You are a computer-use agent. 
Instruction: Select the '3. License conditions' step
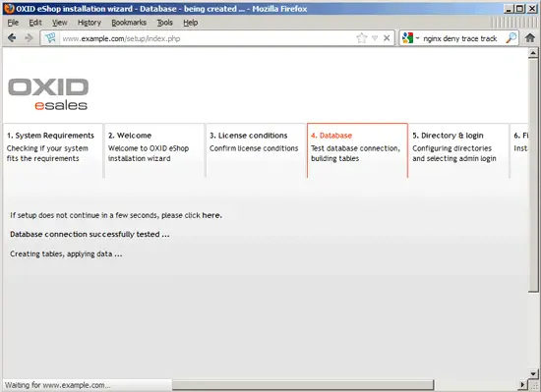[256, 150]
